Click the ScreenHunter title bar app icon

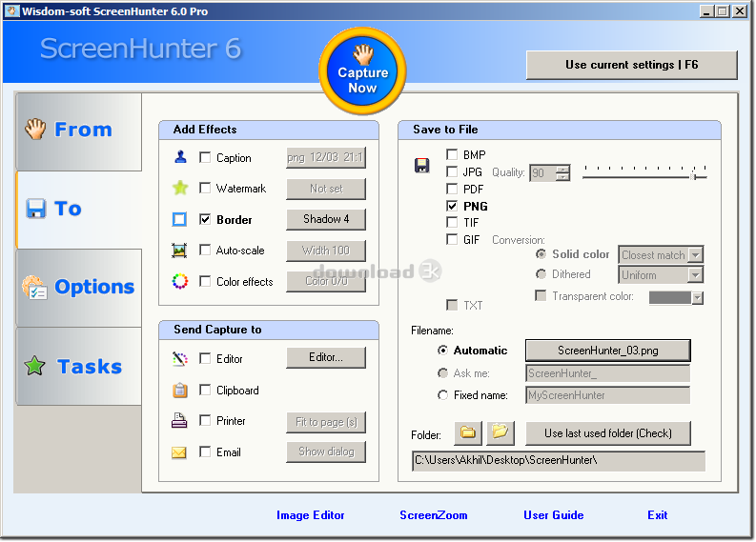(12, 10)
